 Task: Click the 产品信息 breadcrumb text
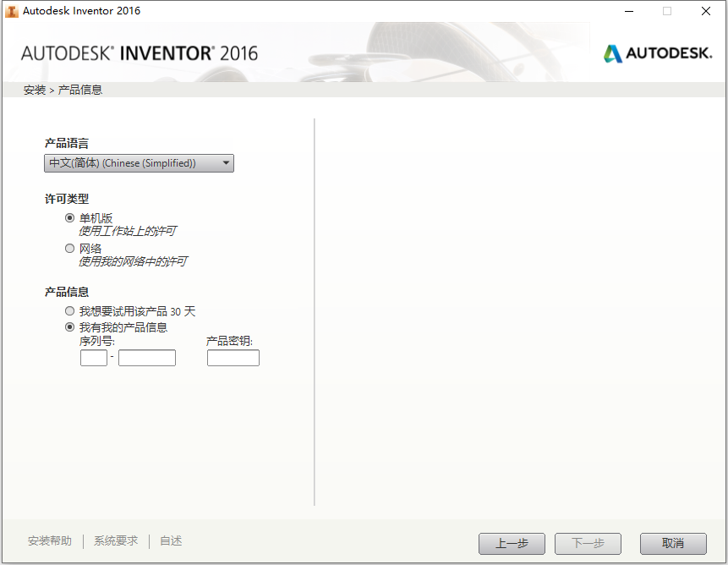[x=79, y=90]
